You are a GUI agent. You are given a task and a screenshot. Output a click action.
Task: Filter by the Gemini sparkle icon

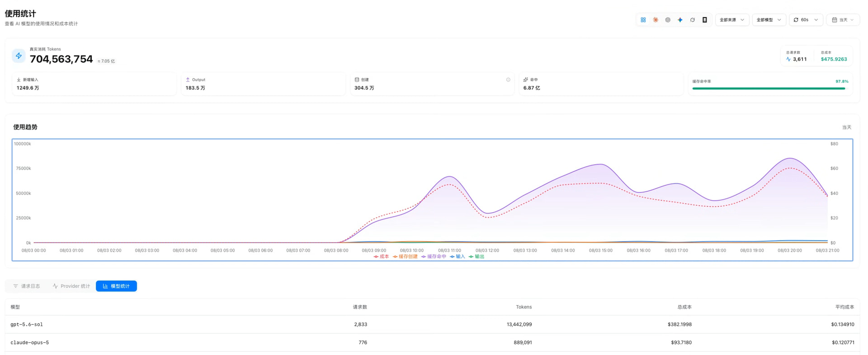pos(680,20)
